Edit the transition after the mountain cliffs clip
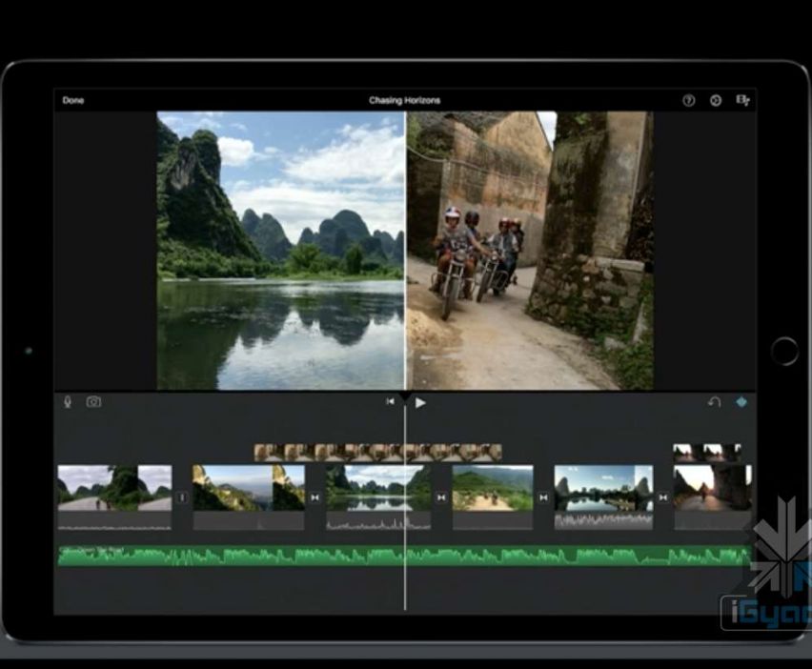 tap(315, 497)
